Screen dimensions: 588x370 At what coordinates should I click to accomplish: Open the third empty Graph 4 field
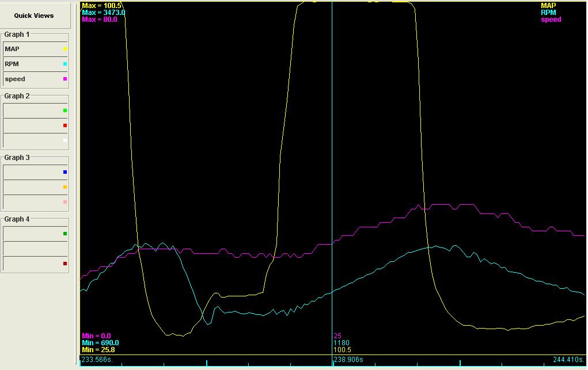pos(35,264)
